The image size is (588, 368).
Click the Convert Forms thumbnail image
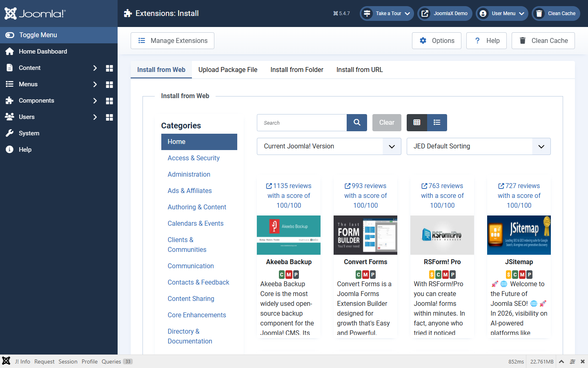(365, 235)
